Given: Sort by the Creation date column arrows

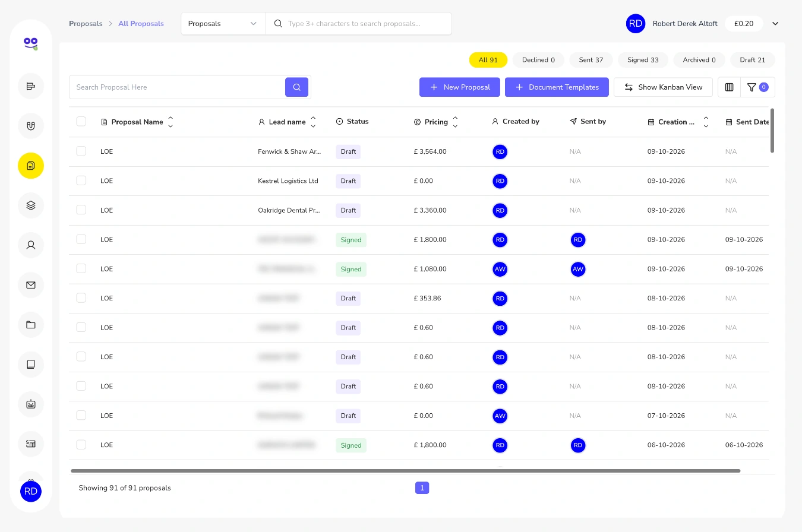Looking at the screenshot, I should pos(706,122).
